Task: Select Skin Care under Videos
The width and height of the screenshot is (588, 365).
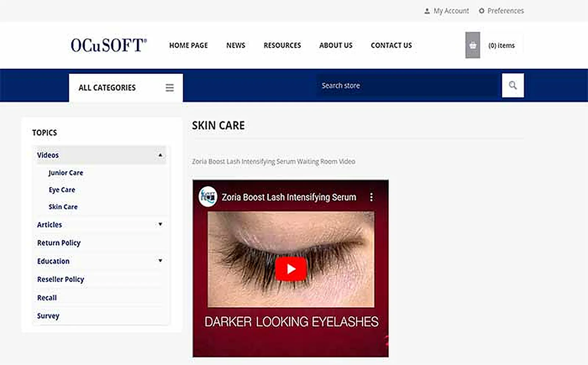Action: 63,207
